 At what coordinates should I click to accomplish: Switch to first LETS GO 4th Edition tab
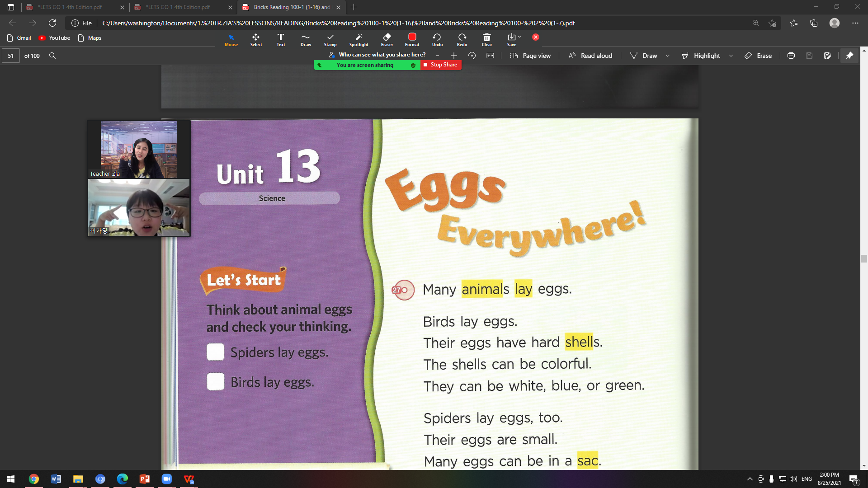coord(75,7)
